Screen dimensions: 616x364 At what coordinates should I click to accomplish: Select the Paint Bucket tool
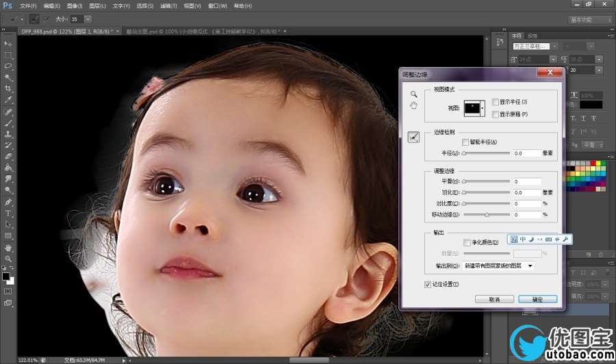click(x=8, y=168)
